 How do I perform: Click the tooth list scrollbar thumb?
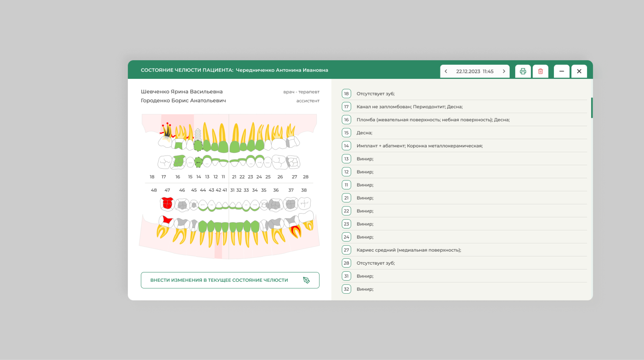point(592,108)
